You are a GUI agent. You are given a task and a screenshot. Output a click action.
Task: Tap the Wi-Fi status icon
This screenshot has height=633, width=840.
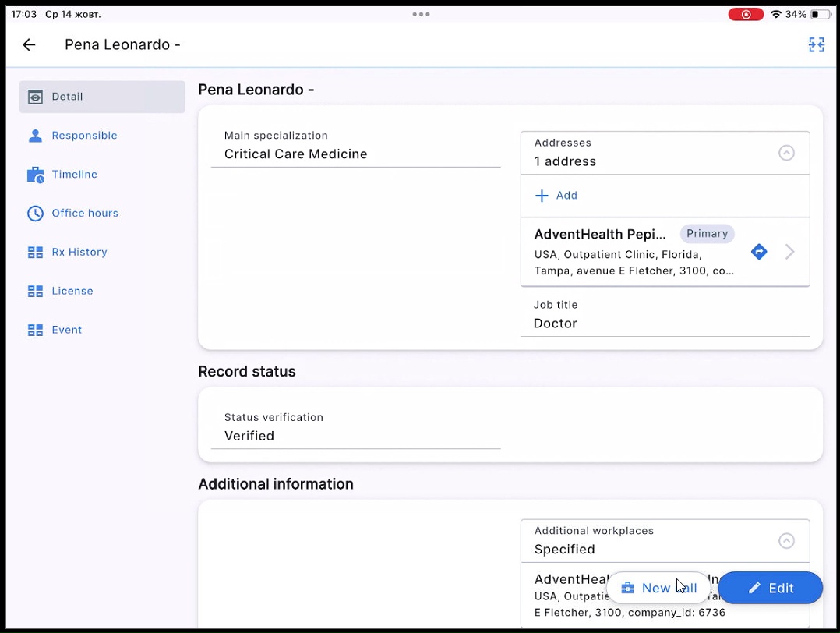coord(776,15)
